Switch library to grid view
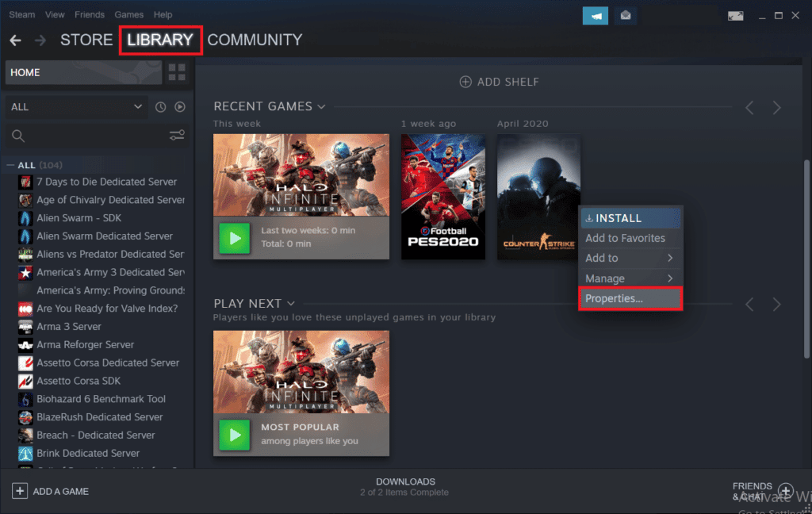The image size is (812, 514). click(176, 72)
